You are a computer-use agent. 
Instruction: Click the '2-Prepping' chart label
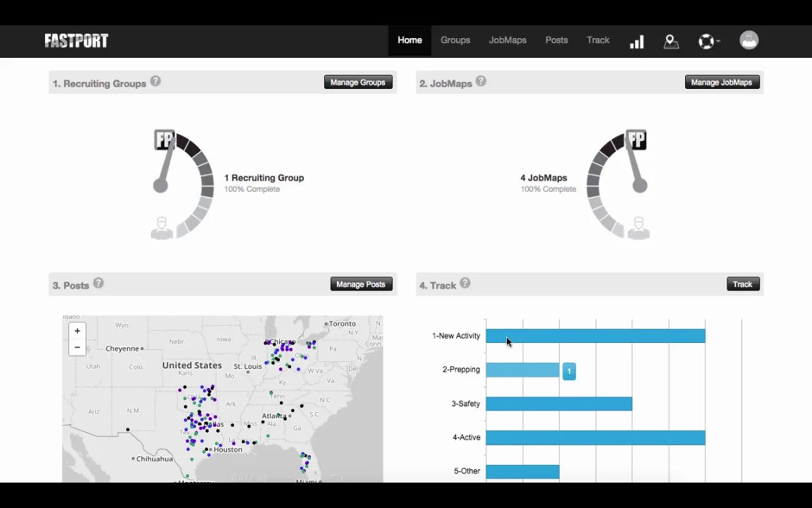point(461,370)
